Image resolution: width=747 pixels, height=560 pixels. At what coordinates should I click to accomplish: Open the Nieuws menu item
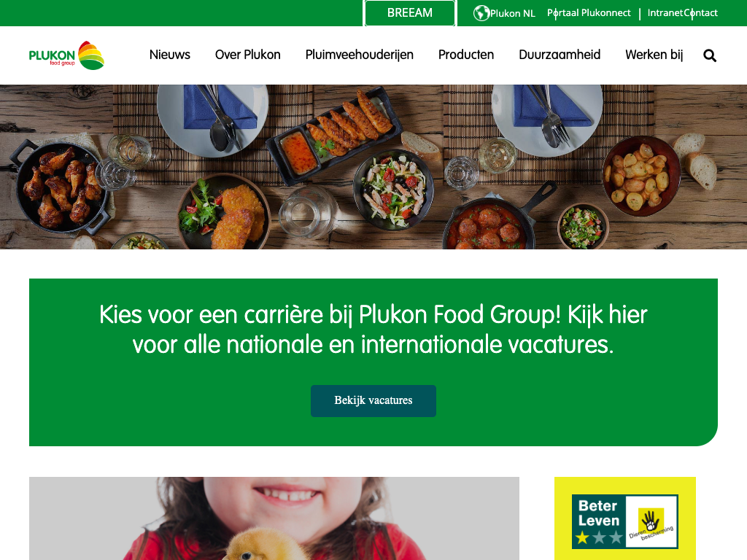coord(169,55)
